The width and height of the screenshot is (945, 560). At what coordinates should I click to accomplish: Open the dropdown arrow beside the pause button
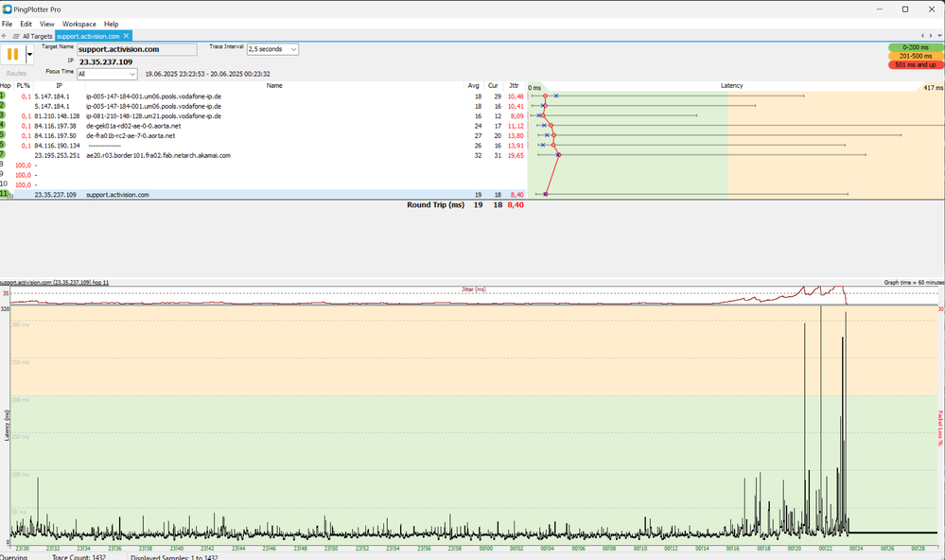(29, 54)
